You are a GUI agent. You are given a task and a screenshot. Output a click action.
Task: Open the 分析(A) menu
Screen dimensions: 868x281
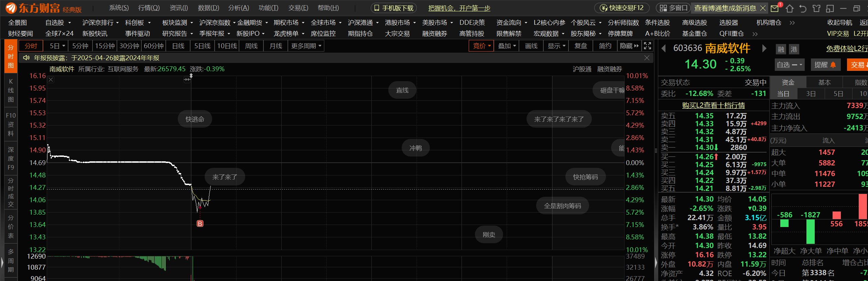pyautogui.click(x=238, y=8)
